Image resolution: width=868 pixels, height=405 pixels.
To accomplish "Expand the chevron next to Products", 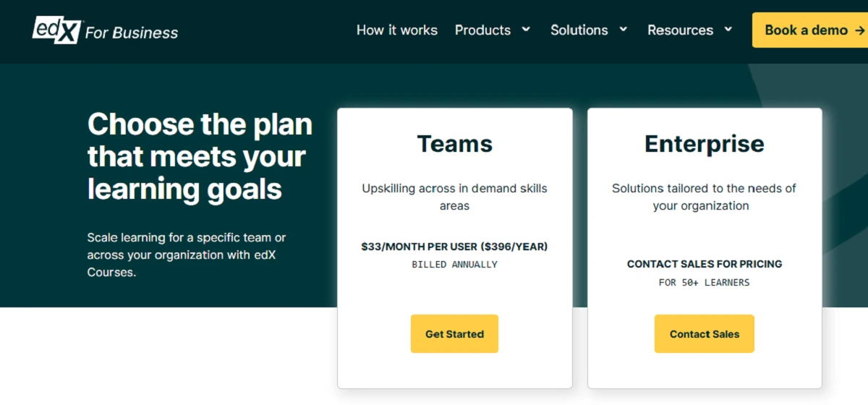I will pos(526,30).
